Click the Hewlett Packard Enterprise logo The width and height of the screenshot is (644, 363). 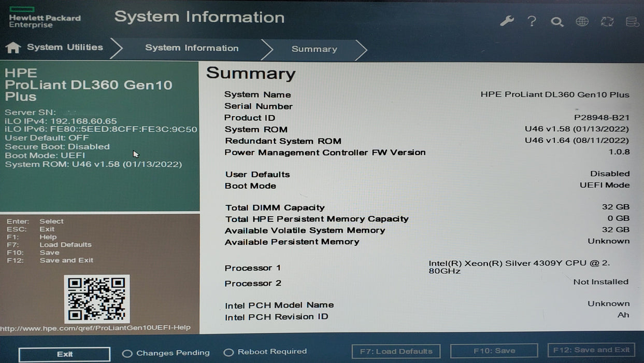click(x=45, y=18)
